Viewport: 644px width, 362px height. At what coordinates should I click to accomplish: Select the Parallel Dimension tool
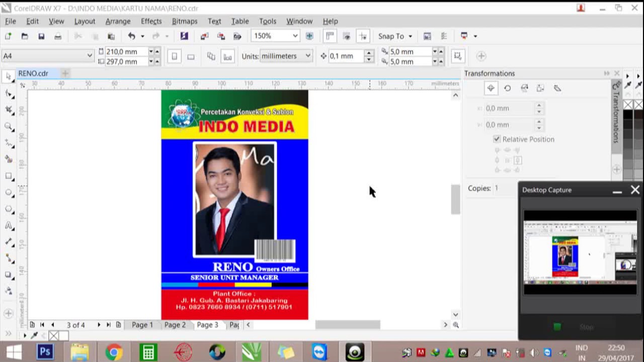point(9,242)
